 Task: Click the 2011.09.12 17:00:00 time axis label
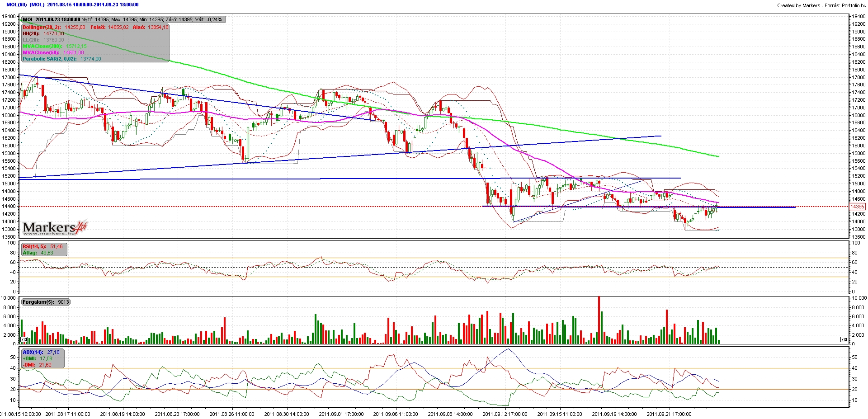[x=505, y=414]
